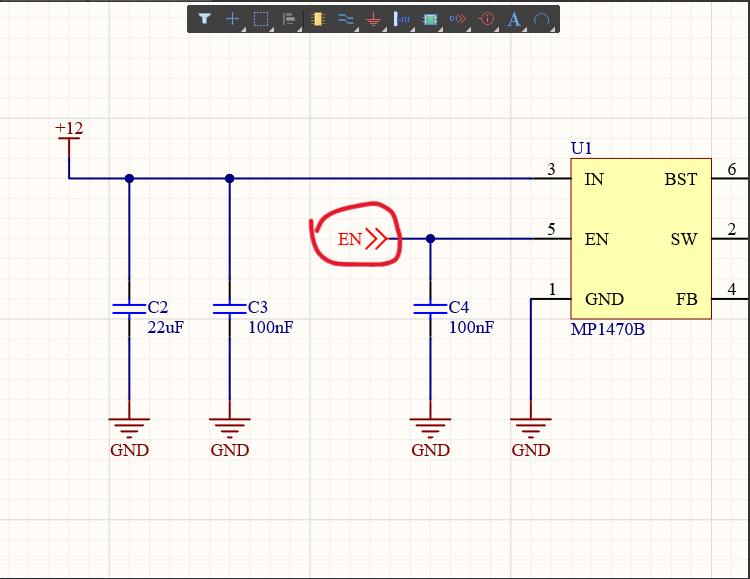The image size is (750, 579).
Task: Choose the align objects tool
Action: (288, 19)
